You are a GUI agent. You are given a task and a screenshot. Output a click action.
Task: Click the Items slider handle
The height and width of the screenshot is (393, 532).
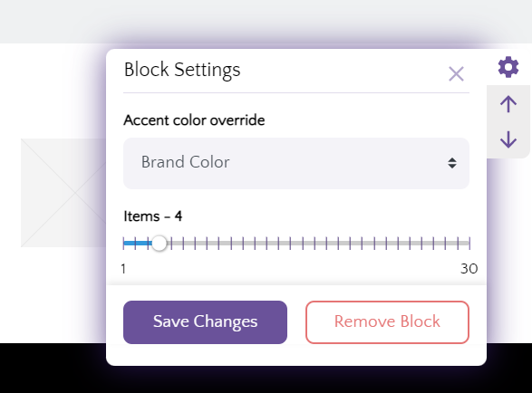(160, 243)
